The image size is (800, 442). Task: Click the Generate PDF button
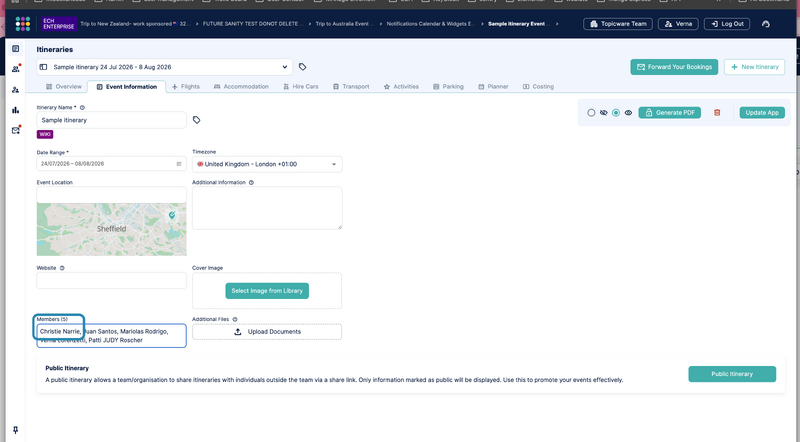[x=669, y=113]
